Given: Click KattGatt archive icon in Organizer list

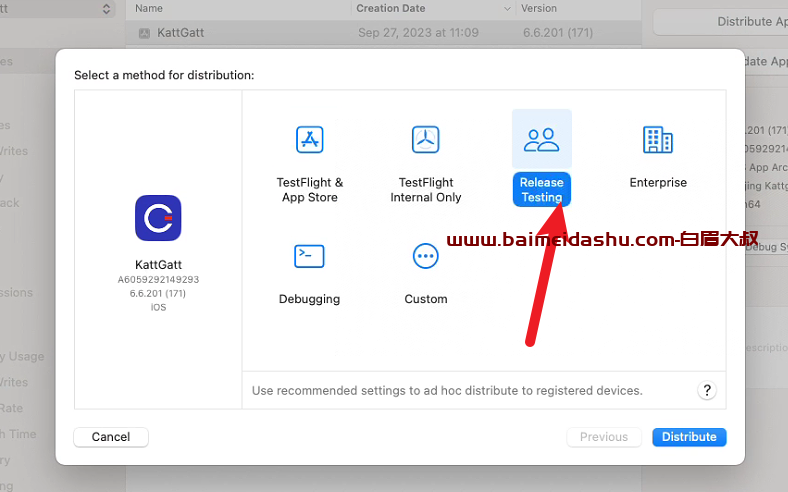Looking at the screenshot, I should pos(144,33).
